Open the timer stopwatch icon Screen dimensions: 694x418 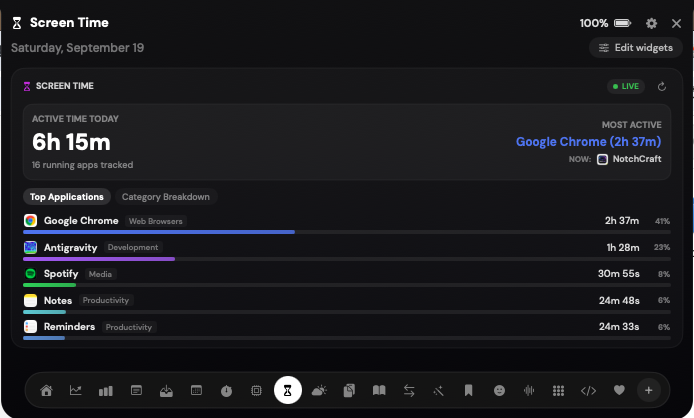[226, 391]
